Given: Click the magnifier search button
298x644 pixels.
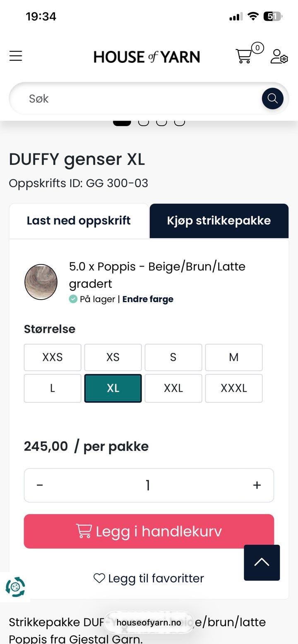Looking at the screenshot, I should point(272,98).
